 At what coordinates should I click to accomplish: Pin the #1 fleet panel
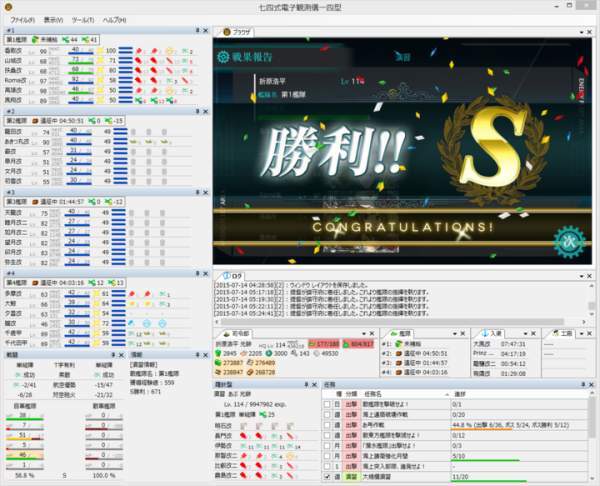[197, 30]
